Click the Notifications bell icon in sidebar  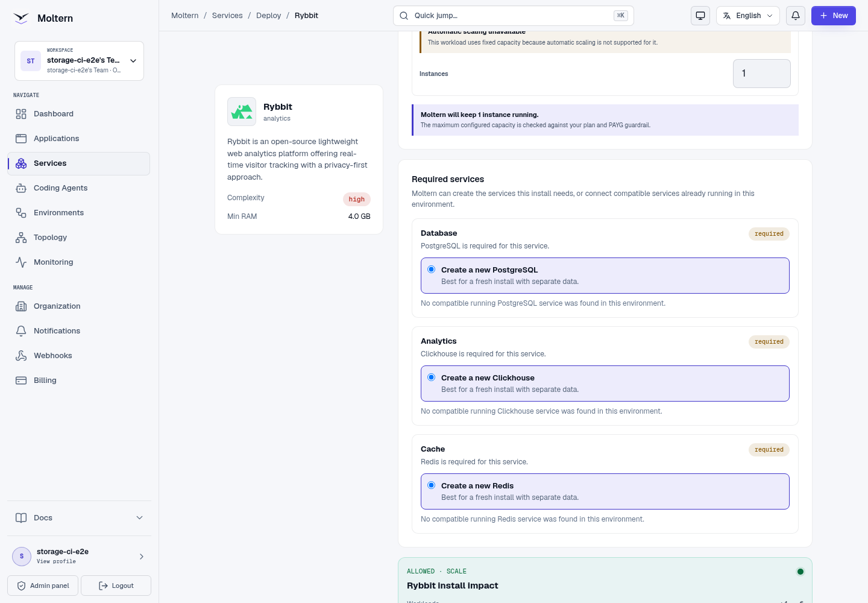(21, 331)
